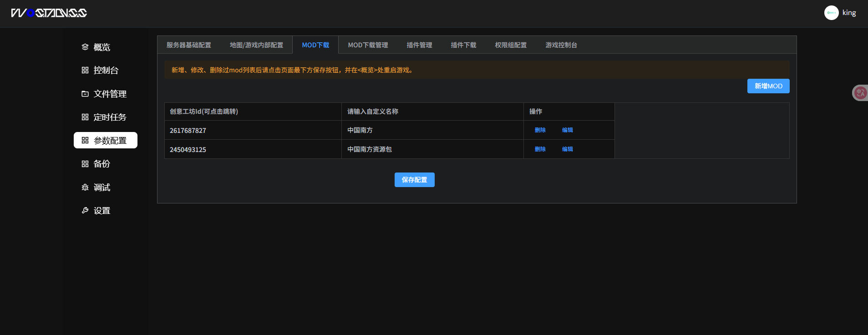Click the 定时任务 grid icon
The width and height of the screenshot is (868, 335).
(85, 117)
